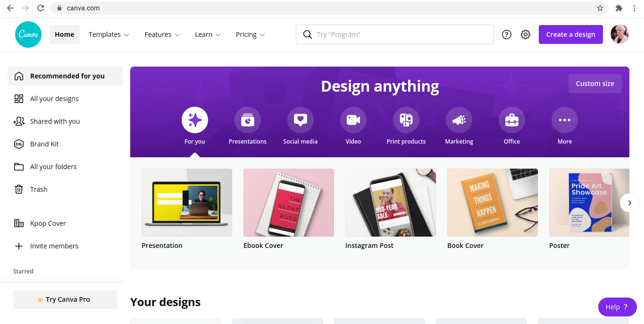
Task: Click the More ellipsis category icon
Action: [565, 120]
